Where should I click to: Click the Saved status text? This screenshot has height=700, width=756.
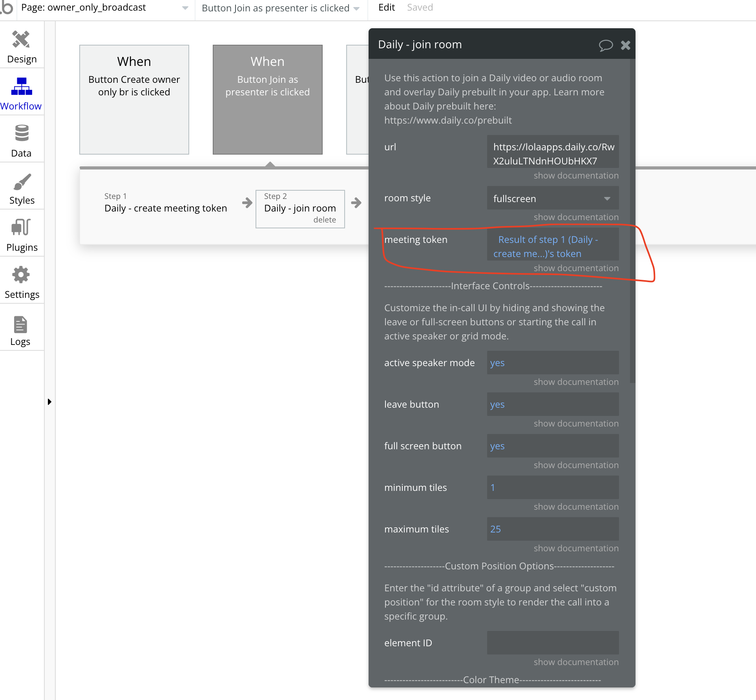(420, 7)
